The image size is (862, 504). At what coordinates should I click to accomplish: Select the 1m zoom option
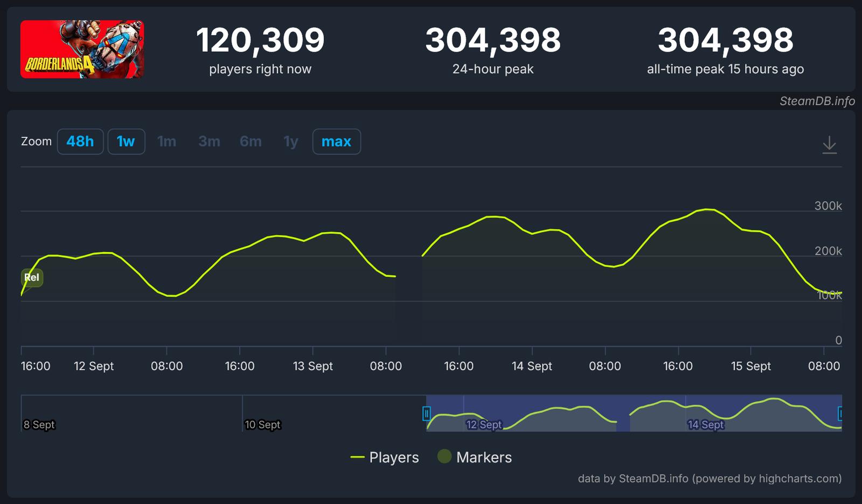point(166,142)
